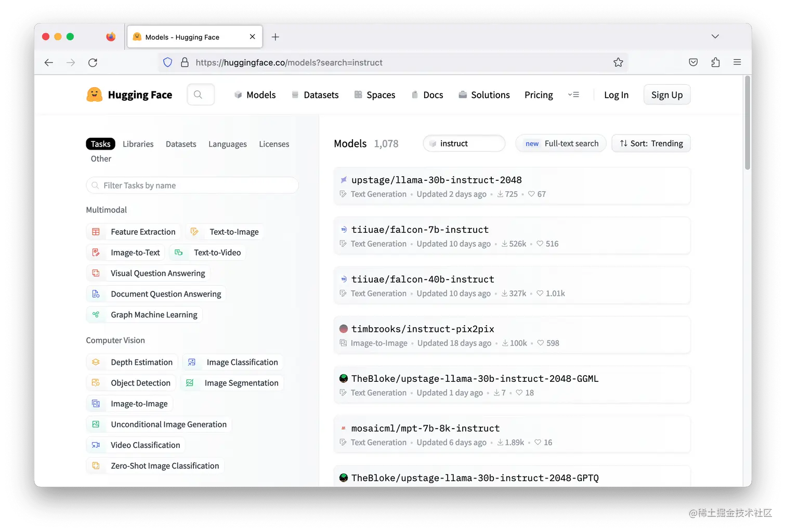Viewport: 786px width, 532px height.
Task: Click the page vertical scrollbar thumb
Action: click(748, 123)
